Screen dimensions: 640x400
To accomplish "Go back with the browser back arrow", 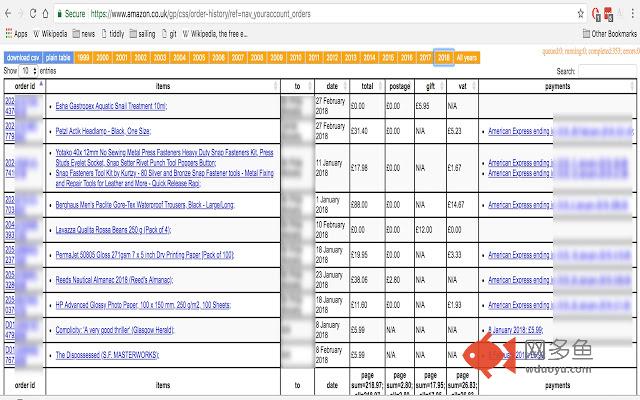I will tap(8, 13).
